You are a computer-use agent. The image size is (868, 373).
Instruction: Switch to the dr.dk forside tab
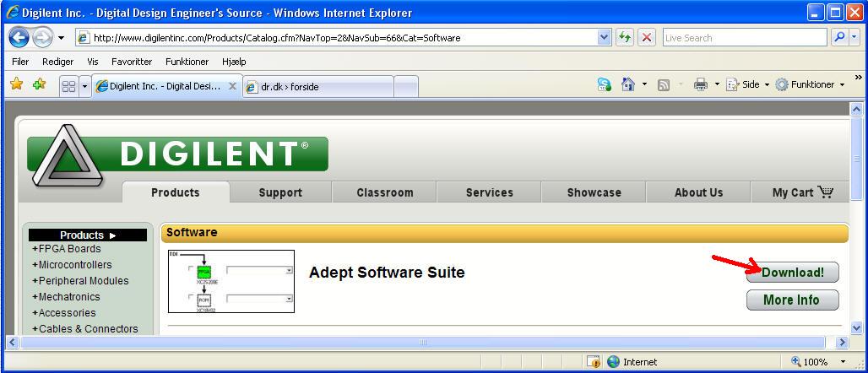pos(318,87)
